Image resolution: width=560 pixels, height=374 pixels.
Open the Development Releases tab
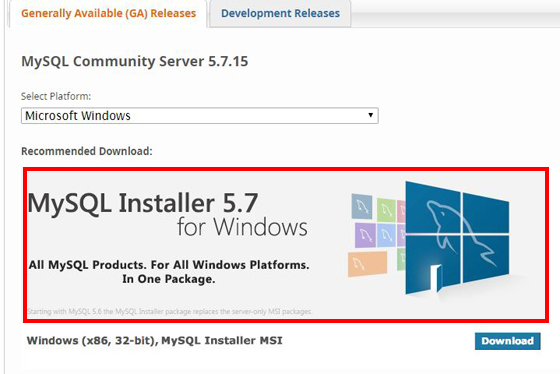pos(280,14)
